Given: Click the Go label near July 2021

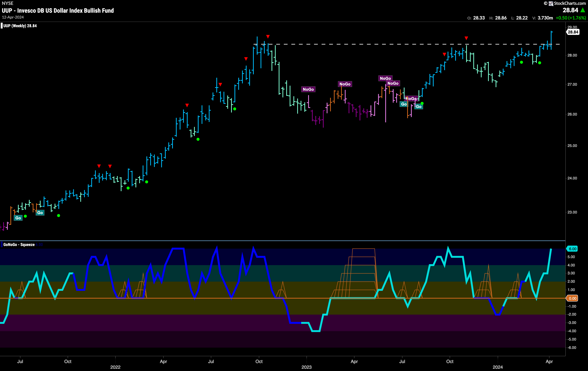Looking at the screenshot, I should point(18,218).
